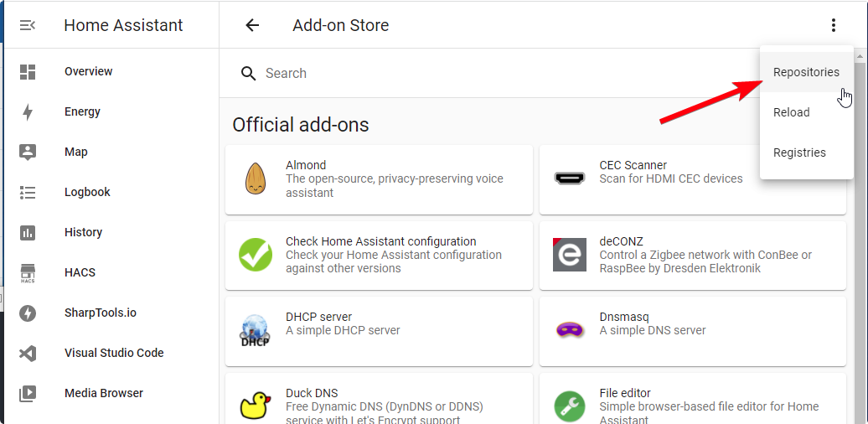Click the deCONZ logo icon

(570, 255)
